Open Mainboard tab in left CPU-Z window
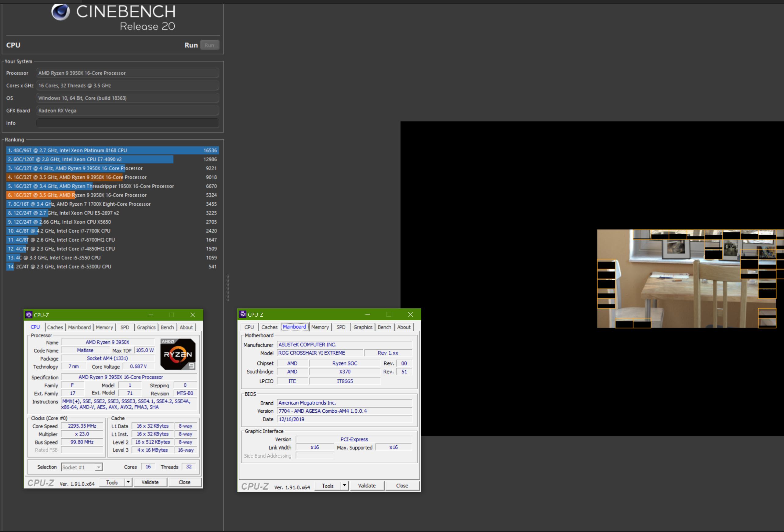 point(79,327)
